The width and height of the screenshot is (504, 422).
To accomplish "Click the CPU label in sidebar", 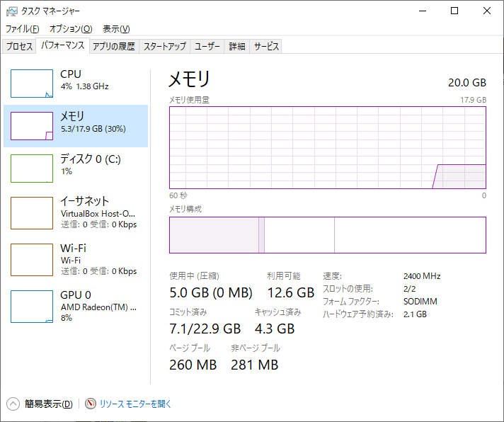I will (x=71, y=74).
